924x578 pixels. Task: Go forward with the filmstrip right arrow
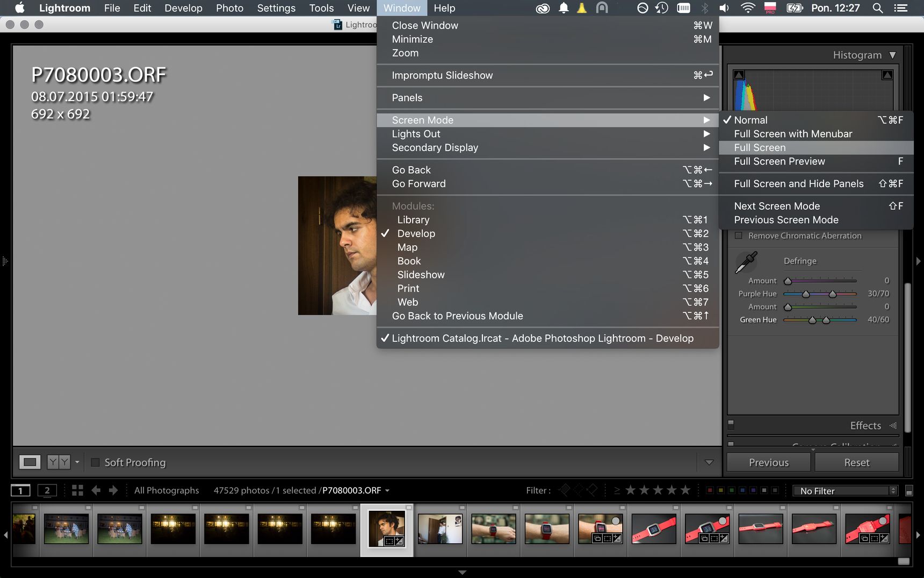(113, 490)
